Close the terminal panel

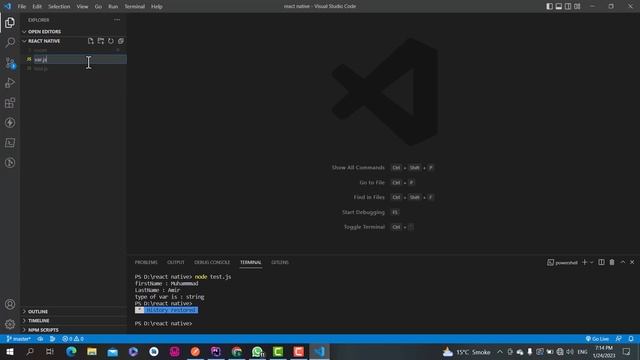pyautogui.click(x=632, y=262)
